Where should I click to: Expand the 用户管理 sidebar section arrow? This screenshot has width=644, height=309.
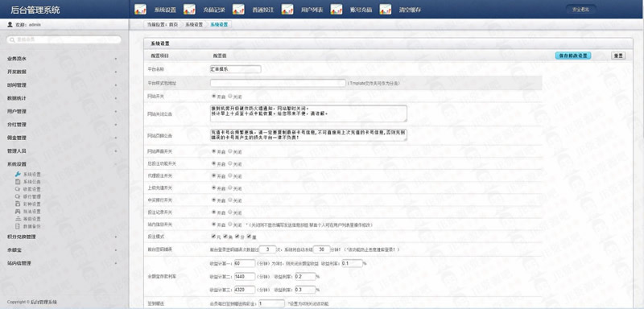tap(115, 111)
